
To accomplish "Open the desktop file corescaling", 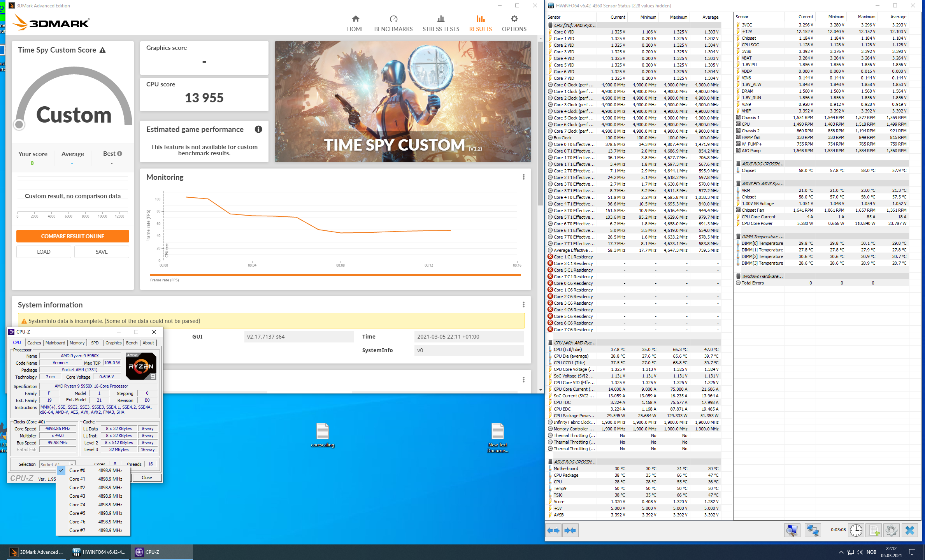I will 323,435.
